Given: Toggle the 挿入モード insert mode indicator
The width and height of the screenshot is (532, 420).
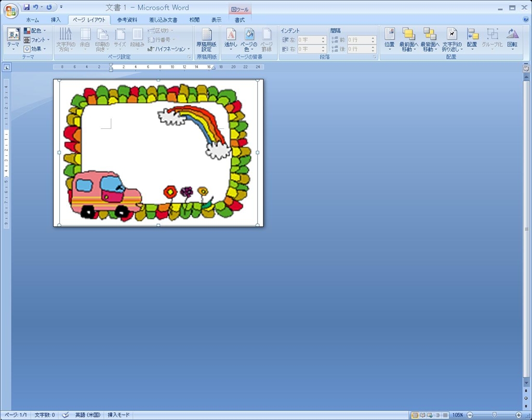Looking at the screenshot, I should (119, 415).
